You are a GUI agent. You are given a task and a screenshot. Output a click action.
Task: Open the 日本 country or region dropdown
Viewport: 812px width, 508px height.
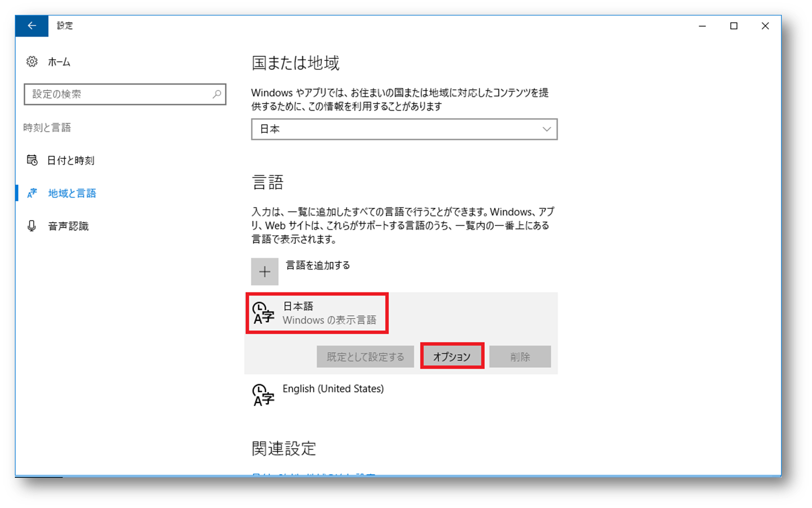404,129
